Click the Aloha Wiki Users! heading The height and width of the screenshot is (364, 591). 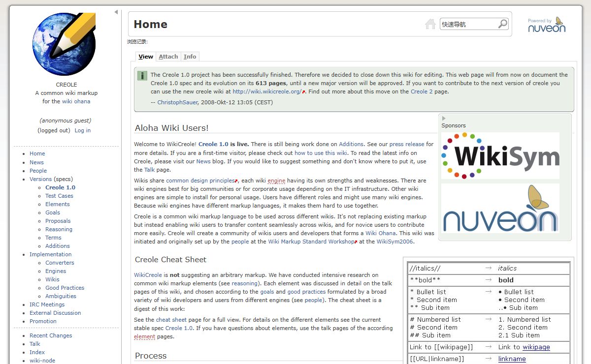(x=172, y=128)
